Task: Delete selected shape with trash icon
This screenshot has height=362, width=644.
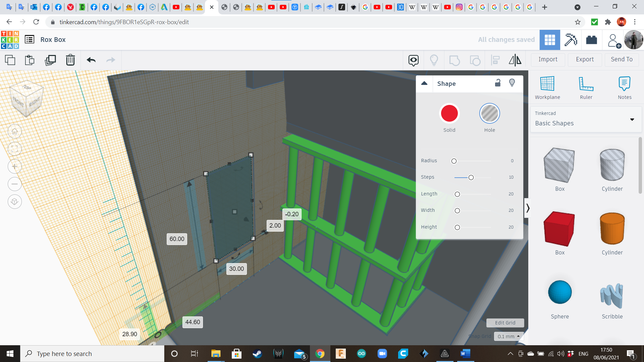Action: pos(70,60)
